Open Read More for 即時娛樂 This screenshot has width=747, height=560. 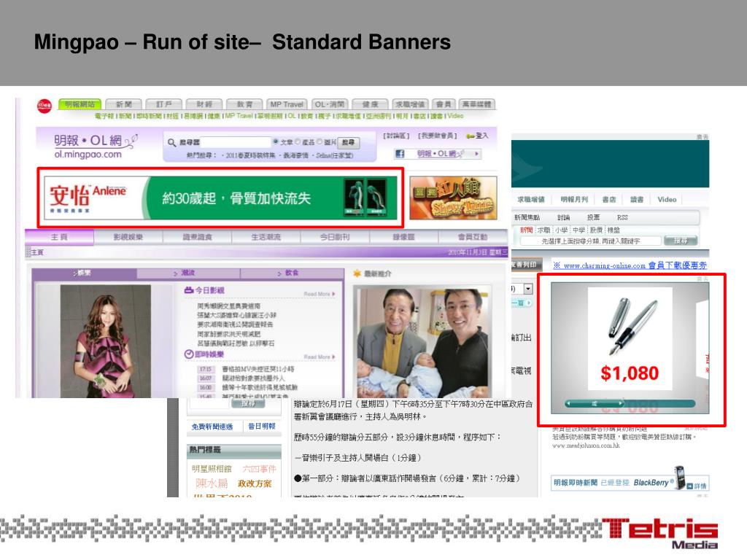[x=320, y=357]
